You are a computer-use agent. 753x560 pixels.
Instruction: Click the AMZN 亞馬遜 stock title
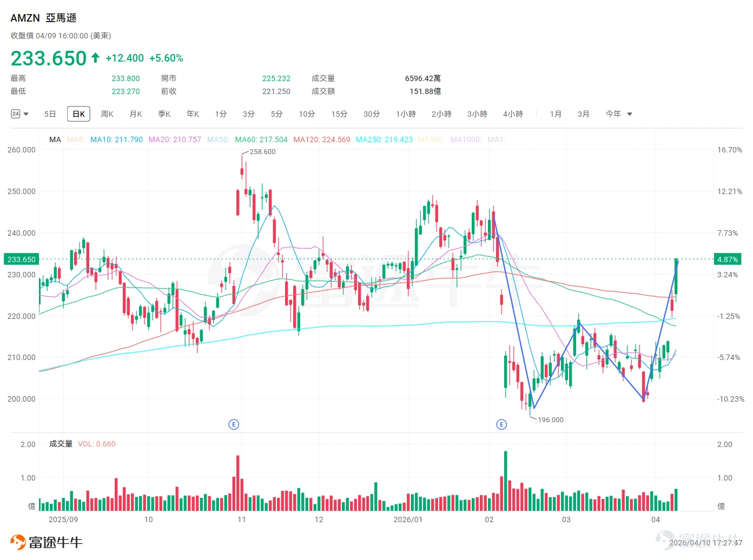click(x=44, y=18)
